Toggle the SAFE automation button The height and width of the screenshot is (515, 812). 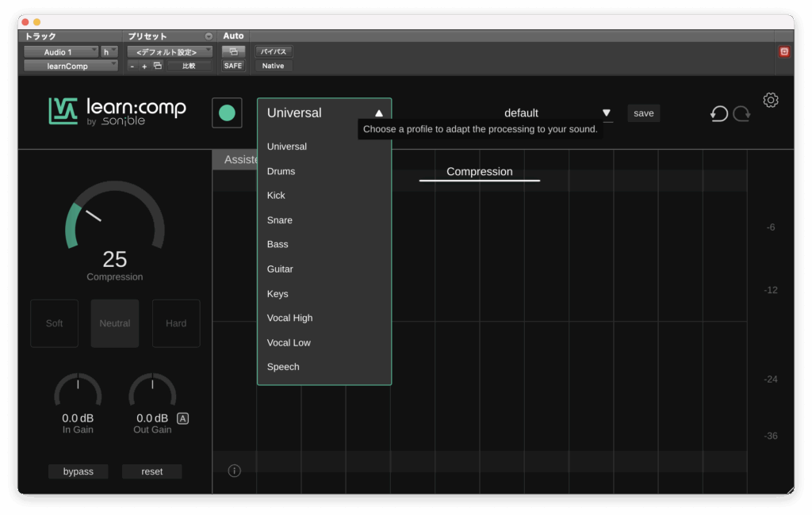coord(233,66)
